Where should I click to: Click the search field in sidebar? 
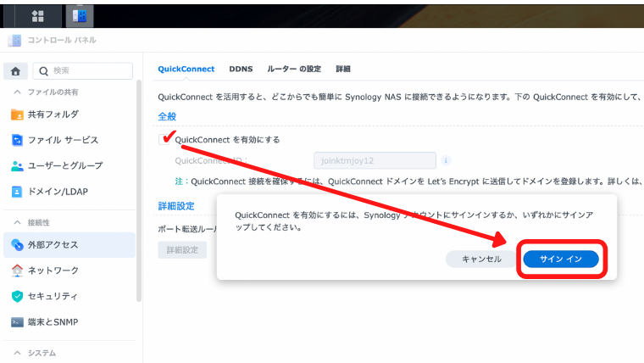[82, 70]
